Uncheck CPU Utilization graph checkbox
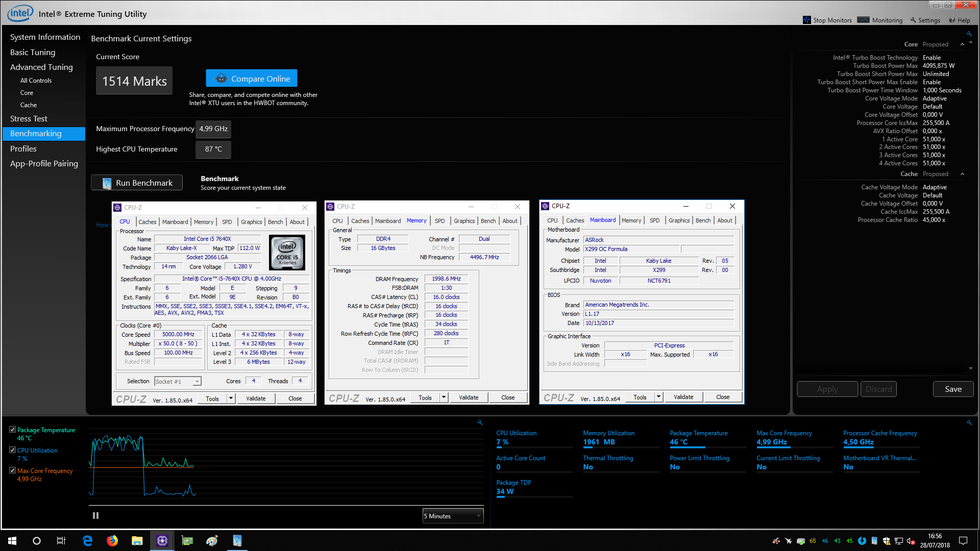This screenshot has height=551, width=980. tap(12, 450)
